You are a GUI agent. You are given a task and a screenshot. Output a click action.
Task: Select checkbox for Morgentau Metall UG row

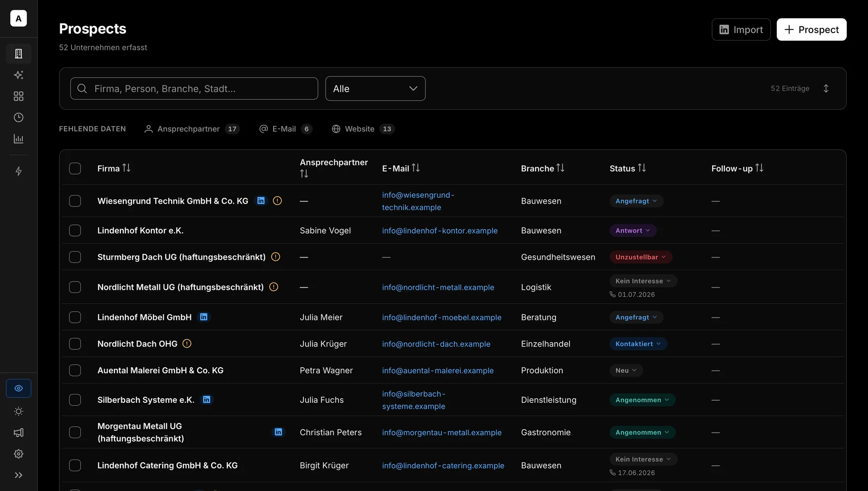75,432
